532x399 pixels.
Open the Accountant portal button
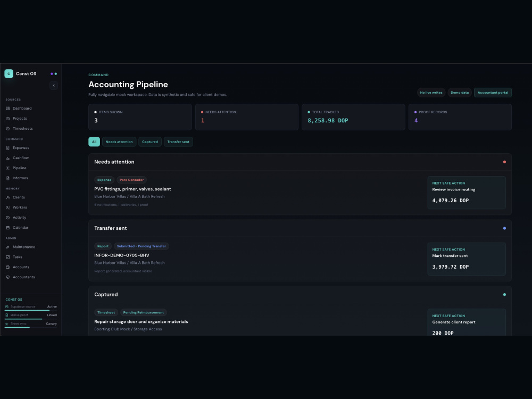pos(493,93)
